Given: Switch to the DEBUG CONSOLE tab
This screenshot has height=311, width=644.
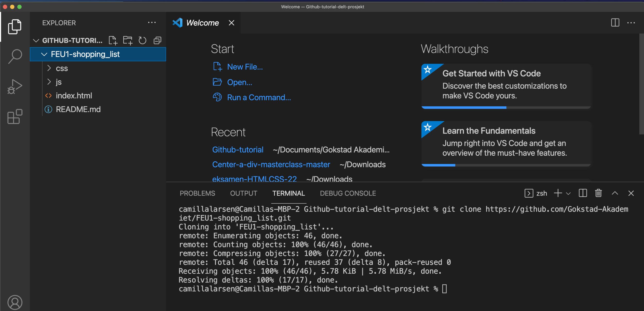Looking at the screenshot, I should pos(348,193).
